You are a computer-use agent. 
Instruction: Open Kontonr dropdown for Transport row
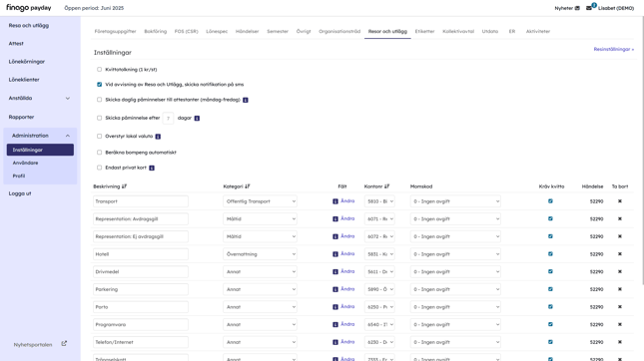pyautogui.click(x=380, y=201)
